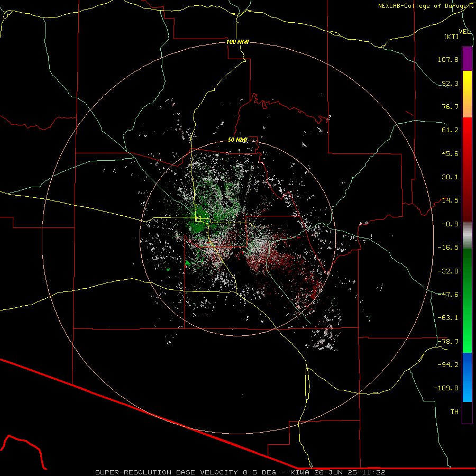Select the 45.6 value on the velocity scale
476x476 pixels.
(x=450, y=153)
